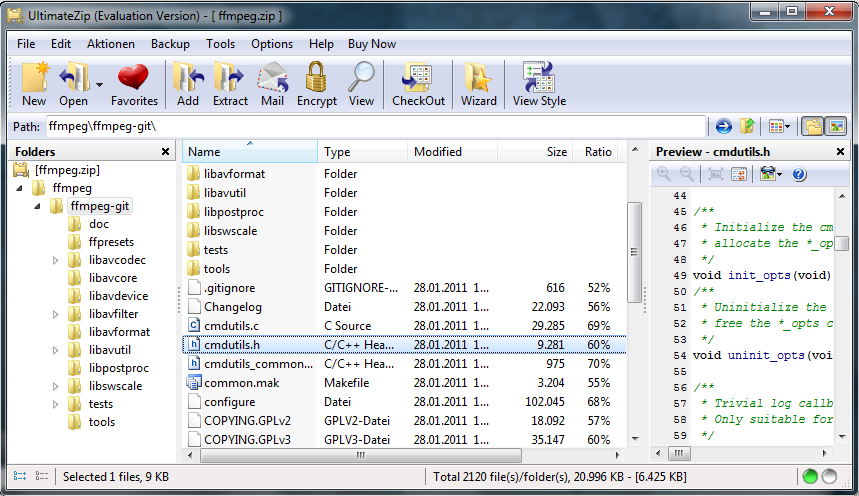
Task: Click the file list vertical scrollbar thumb
Action: (x=634, y=252)
